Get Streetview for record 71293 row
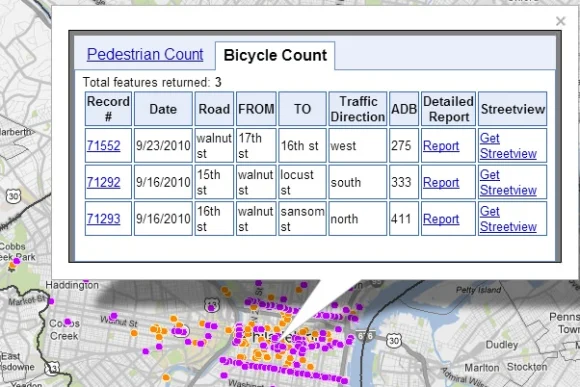The height and width of the screenshot is (387, 580). (508, 219)
